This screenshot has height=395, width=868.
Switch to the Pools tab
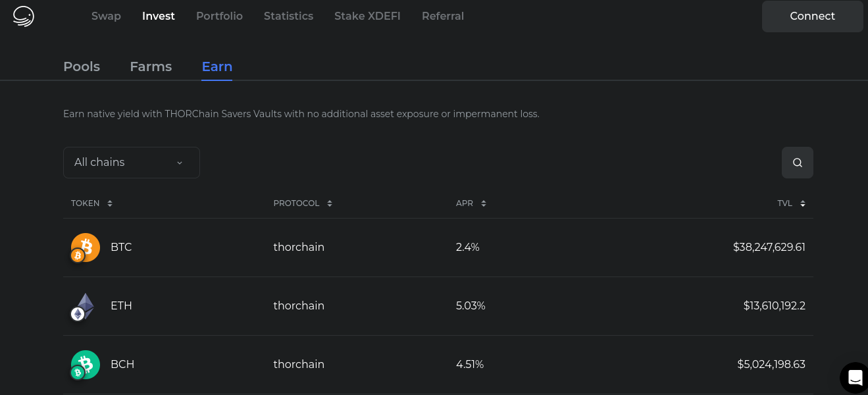pyautogui.click(x=82, y=66)
